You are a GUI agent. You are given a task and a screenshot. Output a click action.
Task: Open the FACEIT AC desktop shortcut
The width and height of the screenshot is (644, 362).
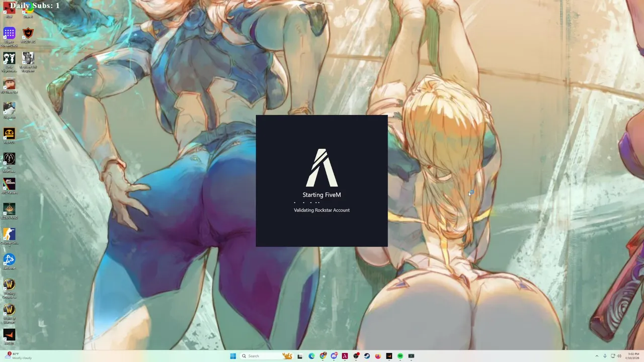pyautogui.click(x=28, y=35)
